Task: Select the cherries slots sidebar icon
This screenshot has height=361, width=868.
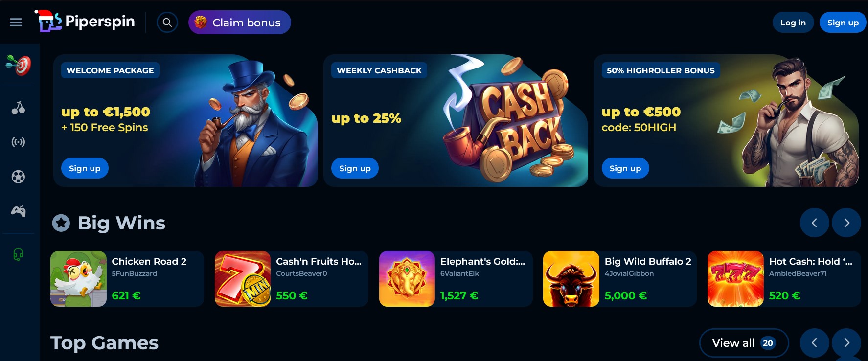Action: tap(19, 108)
